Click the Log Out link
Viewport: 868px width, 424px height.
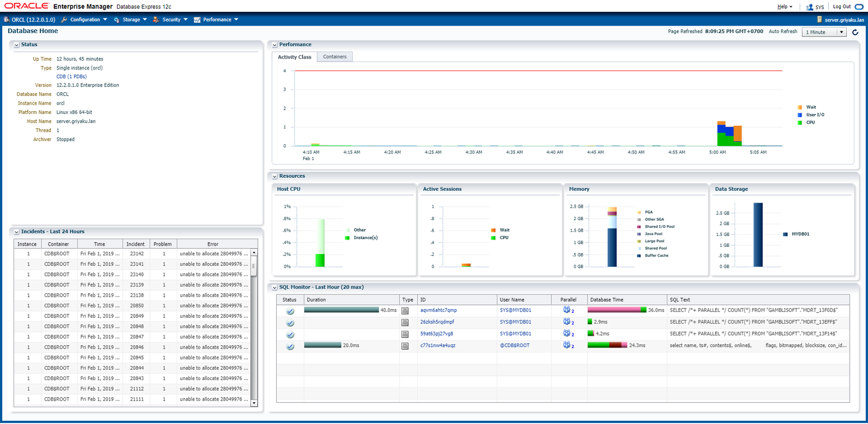pos(842,7)
